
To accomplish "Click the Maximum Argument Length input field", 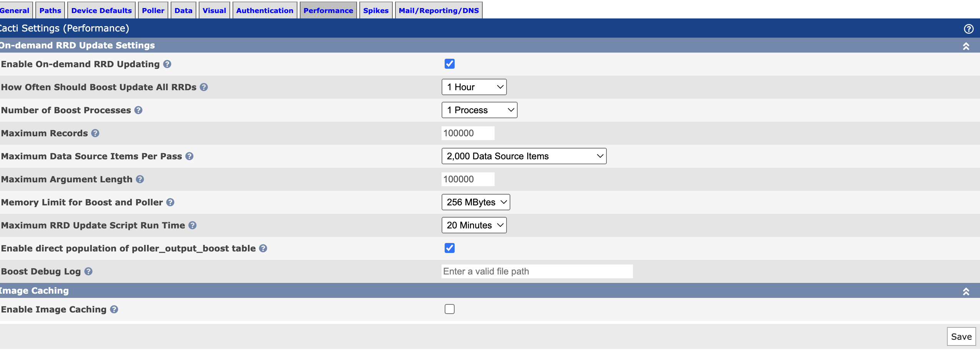I will coord(468,179).
